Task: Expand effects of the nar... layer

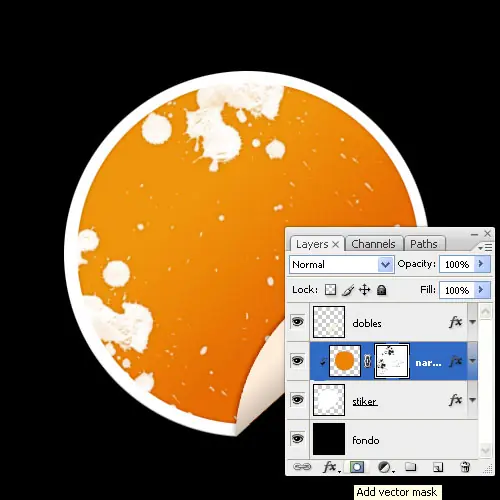Action: click(x=473, y=361)
